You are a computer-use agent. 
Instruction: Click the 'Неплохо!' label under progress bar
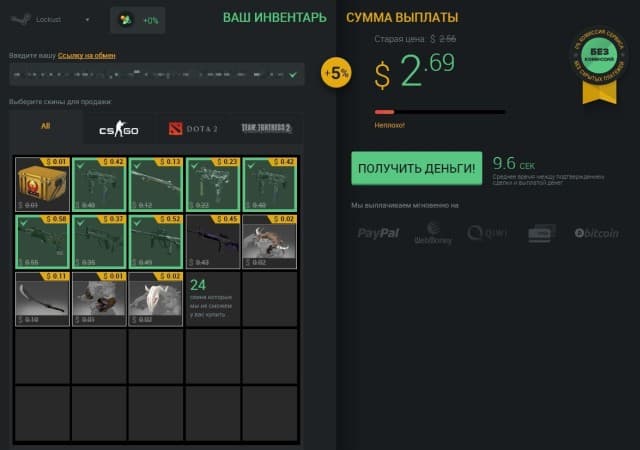(x=389, y=125)
